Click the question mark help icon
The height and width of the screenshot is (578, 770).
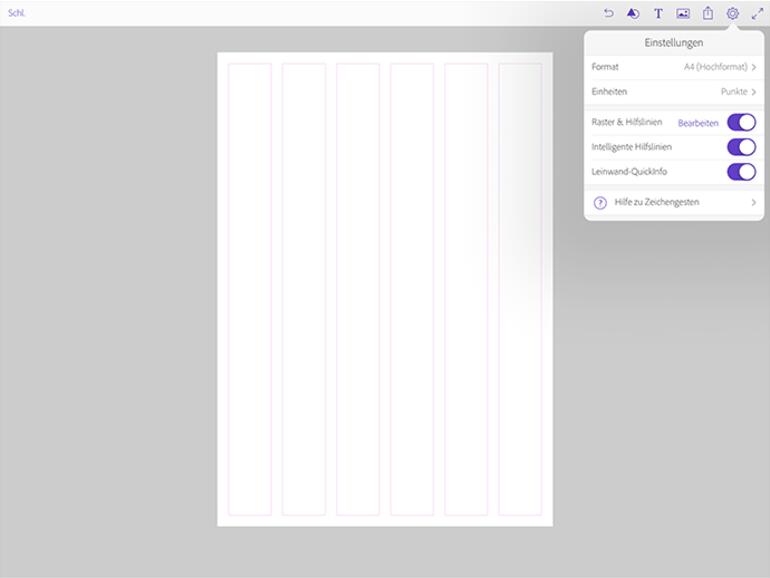(600, 203)
